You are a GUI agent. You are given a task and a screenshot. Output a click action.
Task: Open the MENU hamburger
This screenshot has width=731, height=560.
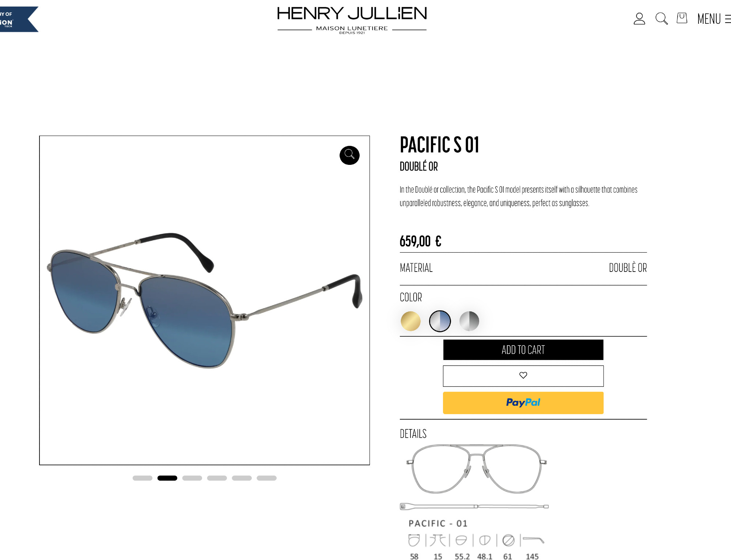point(714,19)
